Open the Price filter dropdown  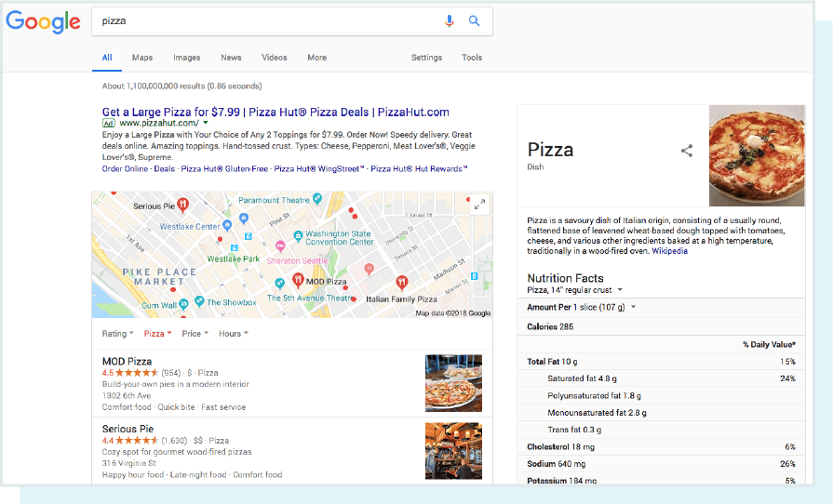click(195, 334)
